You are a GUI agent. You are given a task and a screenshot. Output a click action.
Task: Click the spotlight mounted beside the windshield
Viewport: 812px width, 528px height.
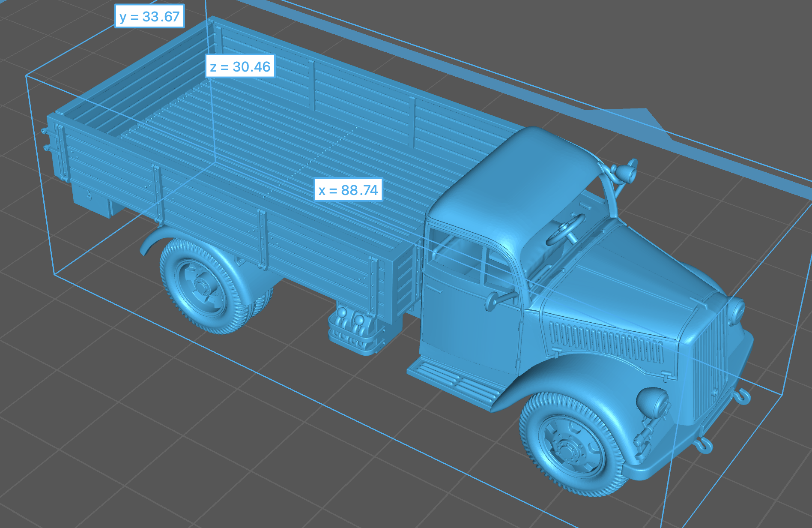pyautogui.click(x=627, y=171)
